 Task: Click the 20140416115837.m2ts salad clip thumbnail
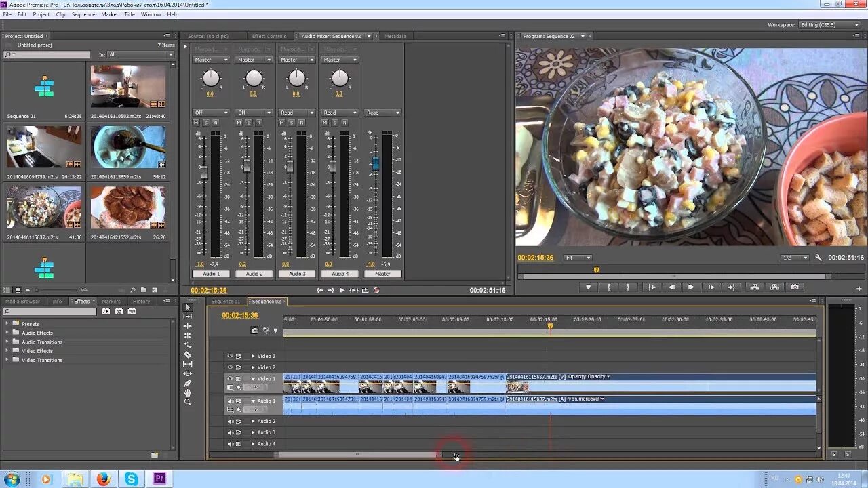43,209
